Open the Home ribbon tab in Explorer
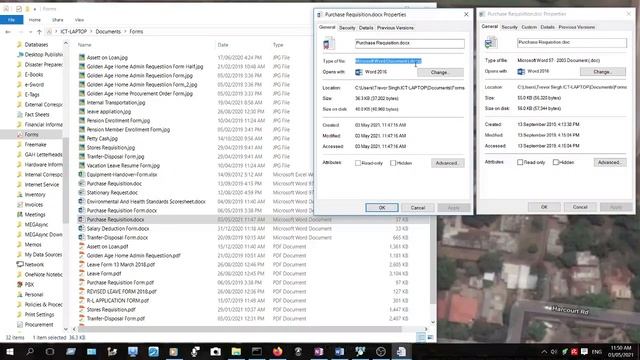 pyautogui.click(x=35, y=20)
